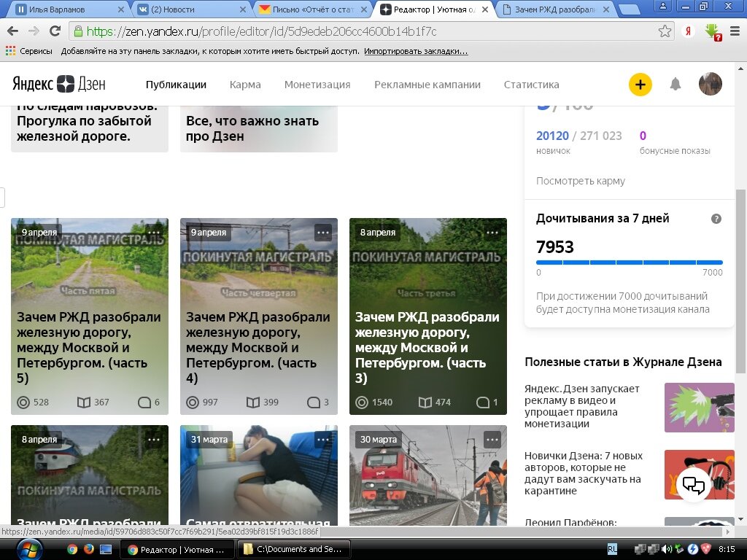Open options for the 31 марта card

tap(323, 440)
